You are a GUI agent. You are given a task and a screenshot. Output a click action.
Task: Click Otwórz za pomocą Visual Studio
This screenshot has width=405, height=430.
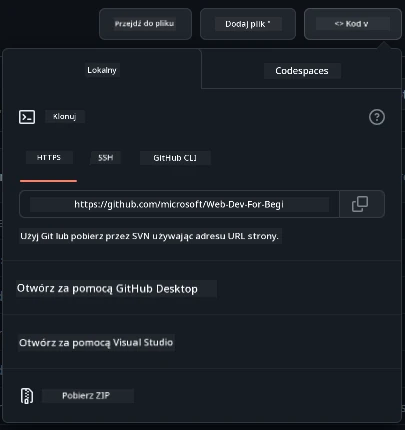click(96, 343)
